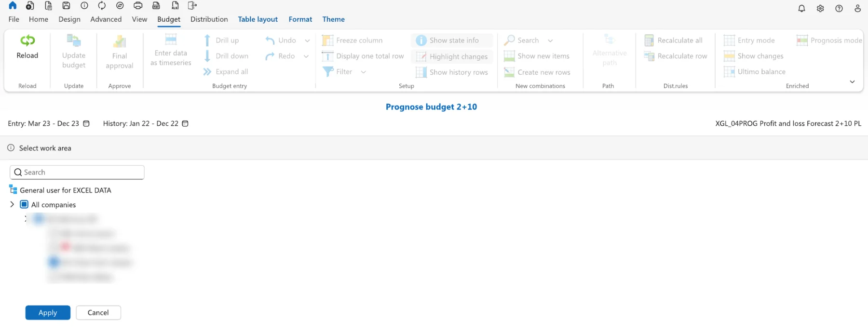Click the circular refresh arrows icon
The width and height of the screenshot is (868, 334).
click(102, 6)
